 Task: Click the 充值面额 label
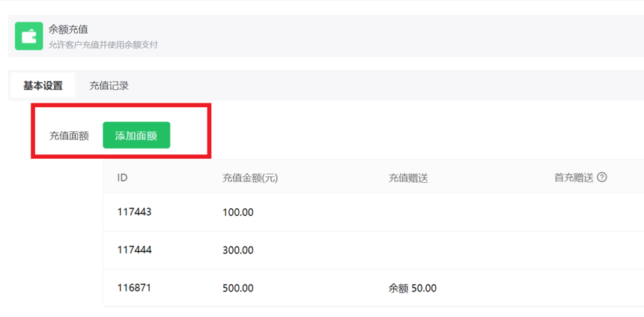69,136
